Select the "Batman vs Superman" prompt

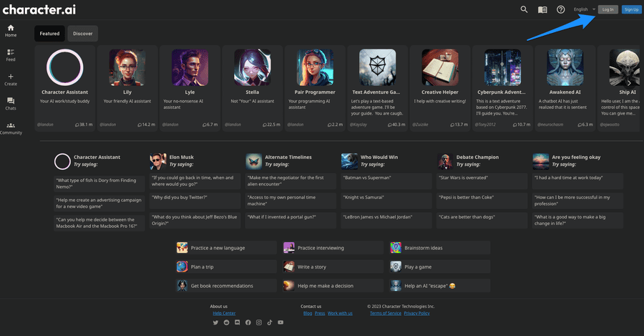click(x=386, y=181)
